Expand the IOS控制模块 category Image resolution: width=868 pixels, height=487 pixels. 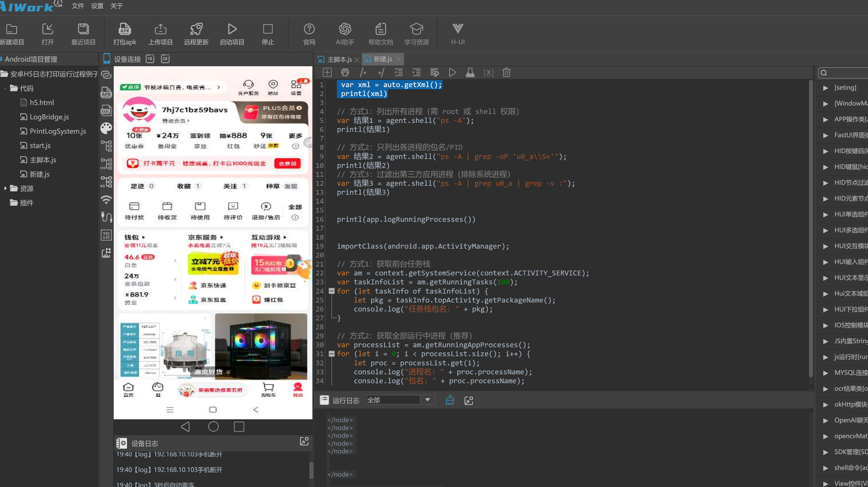click(x=826, y=326)
